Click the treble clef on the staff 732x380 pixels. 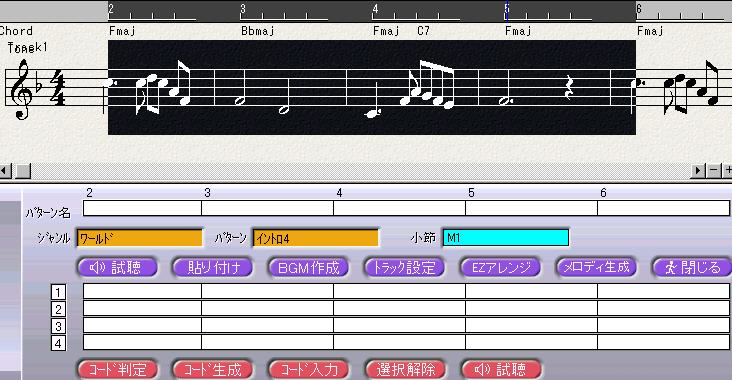[22, 89]
